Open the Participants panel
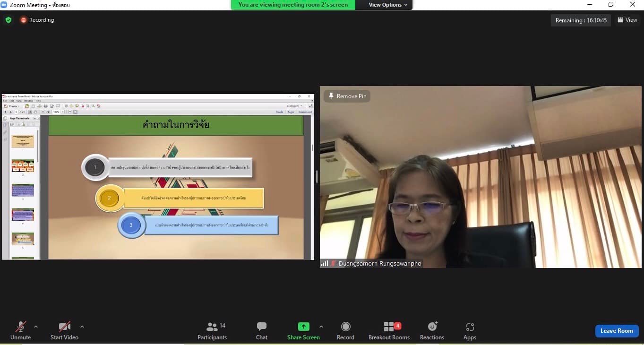Viewport: 644px width, 345px height. pyautogui.click(x=212, y=331)
